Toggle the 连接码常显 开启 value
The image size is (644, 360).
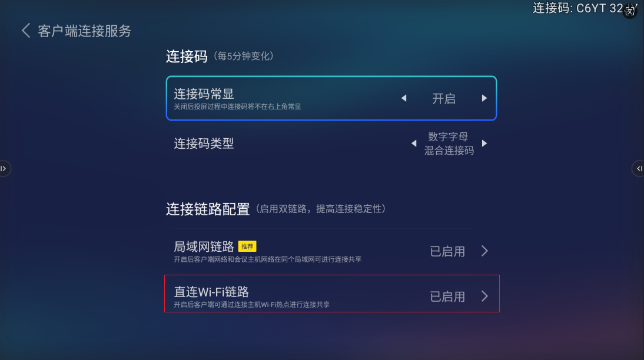pyautogui.click(x=444, y=99)
